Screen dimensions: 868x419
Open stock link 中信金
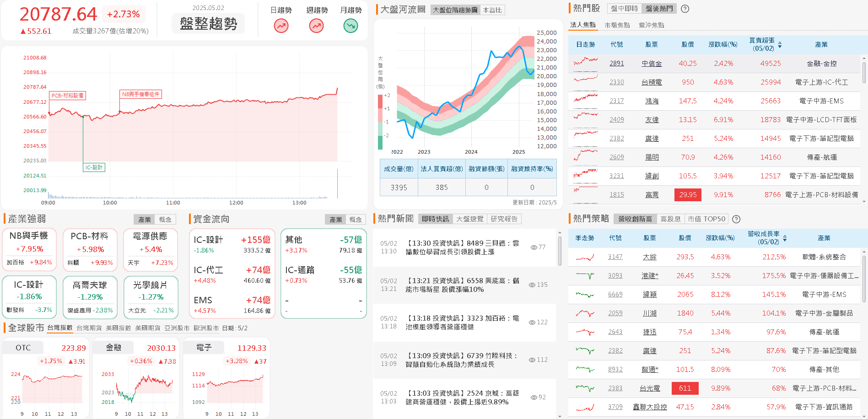click(652, 64)
